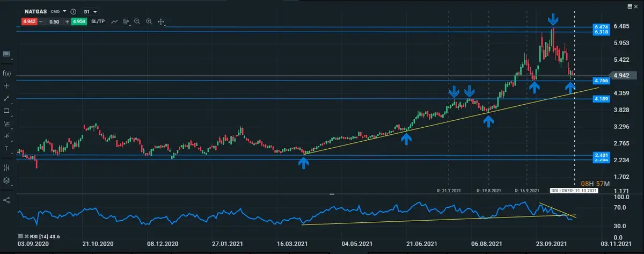Click the 0.50 volume input field
The image size is (644, 254).
point(54,22)
